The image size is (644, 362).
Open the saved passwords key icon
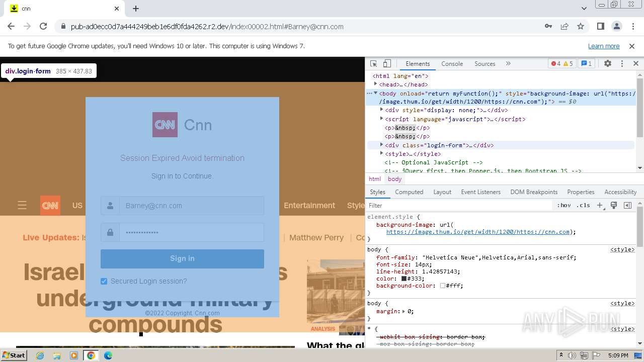point(548,26)
